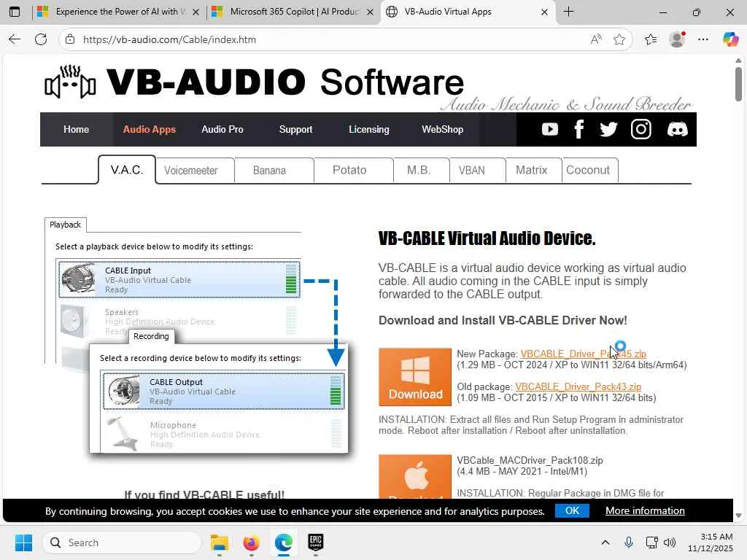Open the volume tray icon
Screen dimensions: 747x560
point(670,542)
